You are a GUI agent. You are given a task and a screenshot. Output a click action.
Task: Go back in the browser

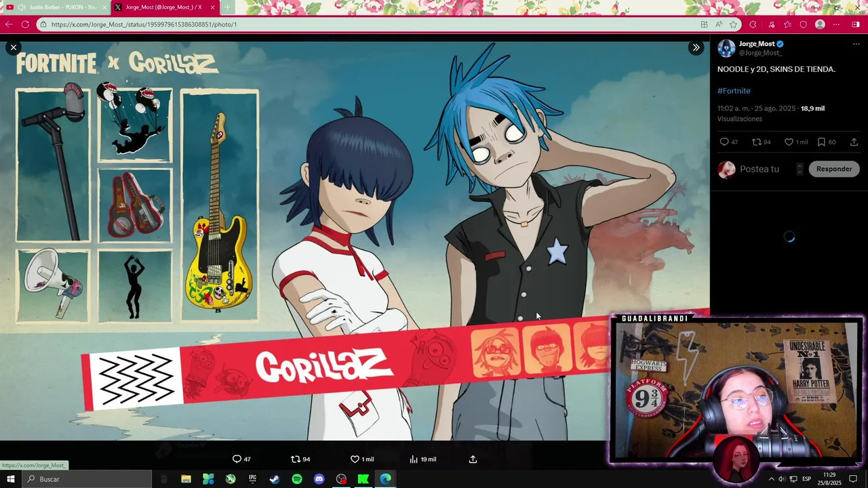point(9,24)
